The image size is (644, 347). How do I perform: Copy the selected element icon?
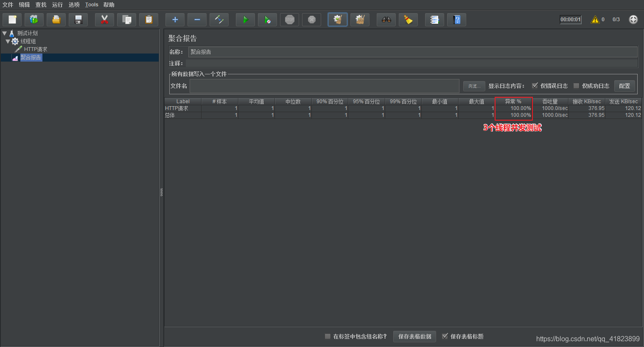(x=127, y=20)
